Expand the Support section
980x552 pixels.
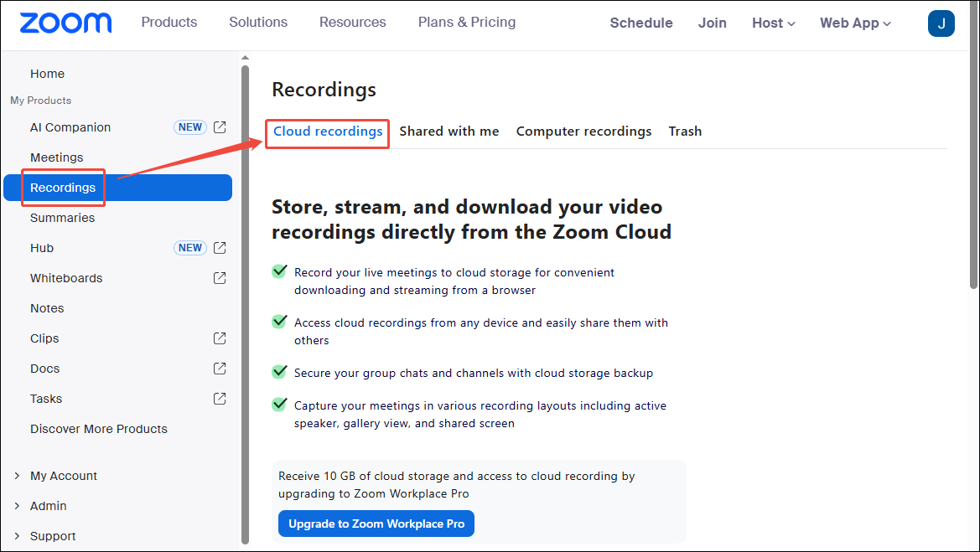[52, 535]
